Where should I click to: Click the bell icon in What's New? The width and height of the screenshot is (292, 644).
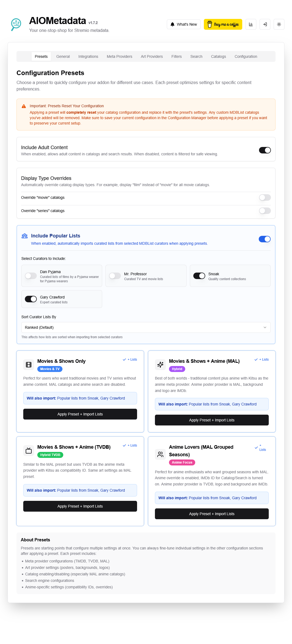[172, 24]
